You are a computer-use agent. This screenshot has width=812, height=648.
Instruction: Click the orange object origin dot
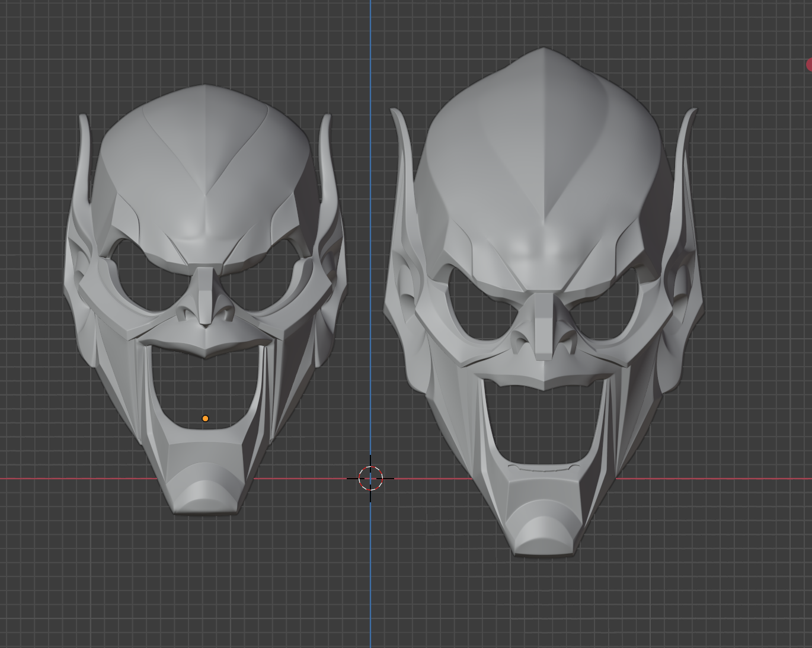pyautogui.click(x=206, y=419)
